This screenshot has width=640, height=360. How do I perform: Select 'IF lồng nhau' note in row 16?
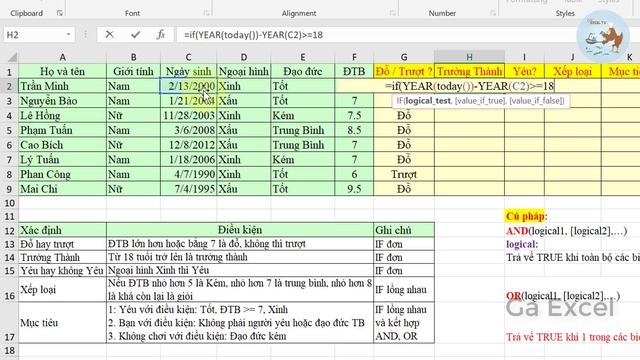point(404,289)
